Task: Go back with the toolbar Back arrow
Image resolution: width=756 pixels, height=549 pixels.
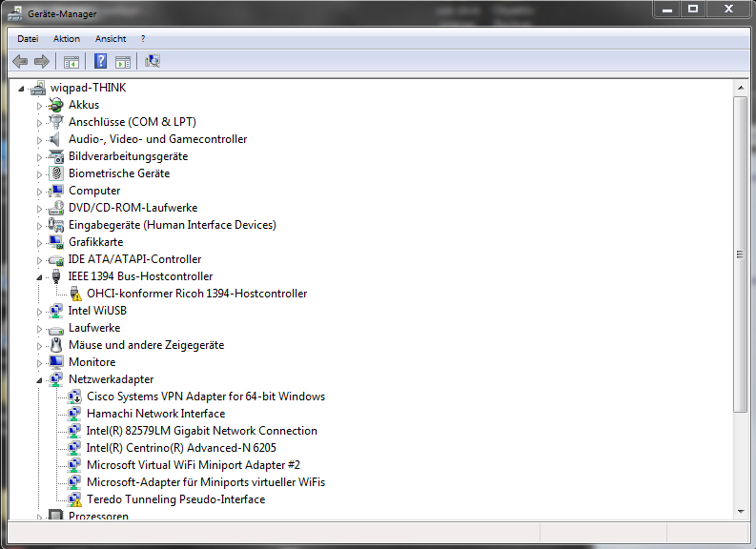Action: pyautogui.click(x=20, y=61)
